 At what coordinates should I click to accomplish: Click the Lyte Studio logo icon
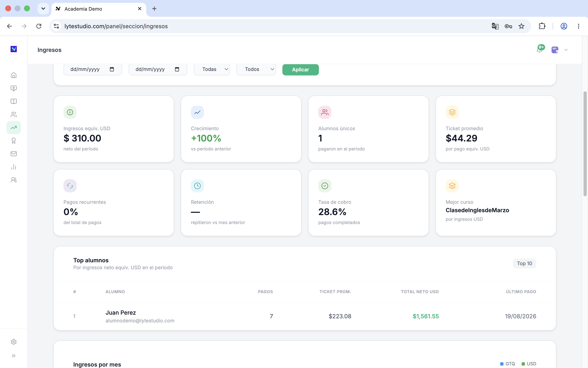[x=14, y=49]
